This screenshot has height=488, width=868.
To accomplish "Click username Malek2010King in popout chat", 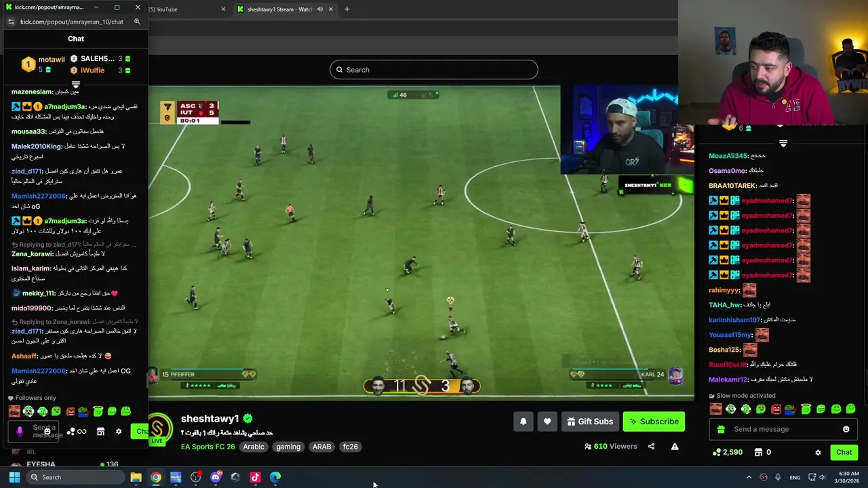I will [x=37, y=146].
